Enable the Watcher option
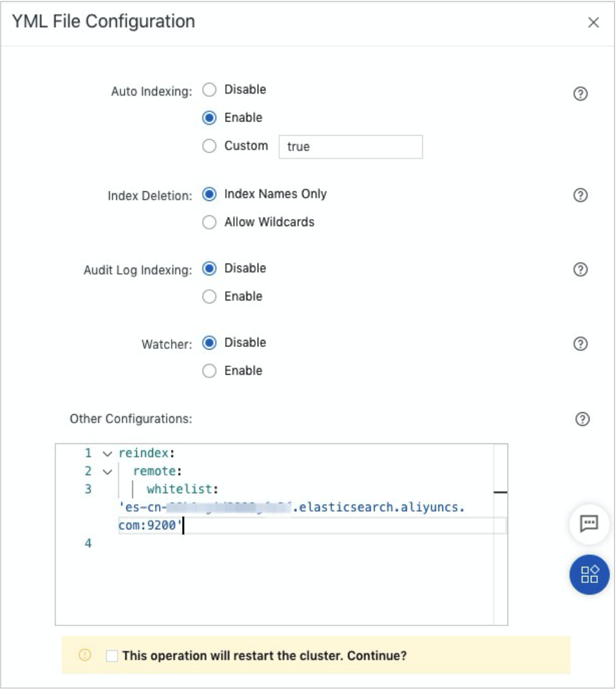Viewport: 616px width, 694px height. [209, 371]
